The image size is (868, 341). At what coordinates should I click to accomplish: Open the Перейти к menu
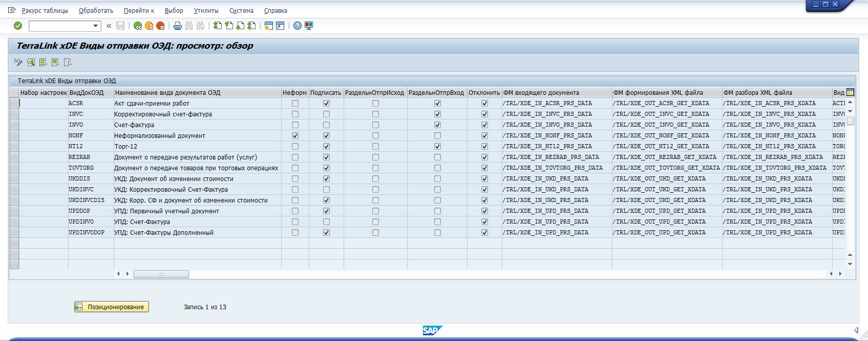(139, 11)
